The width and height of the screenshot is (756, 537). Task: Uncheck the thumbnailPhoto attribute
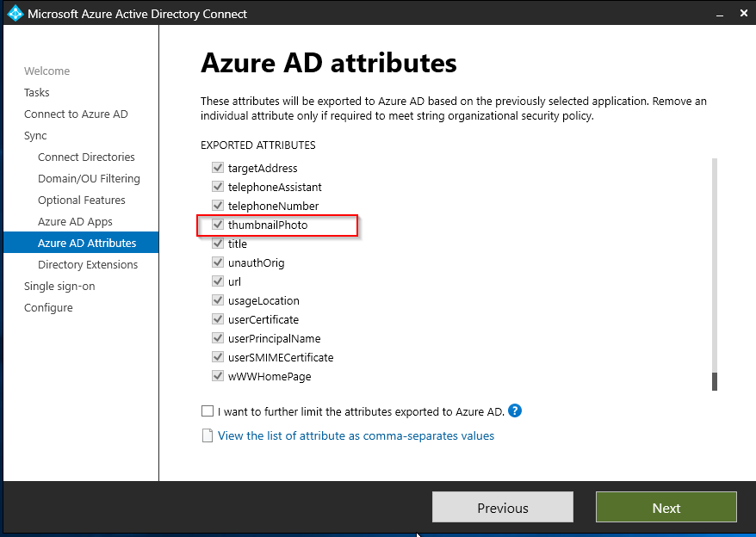tap(218, 225)
